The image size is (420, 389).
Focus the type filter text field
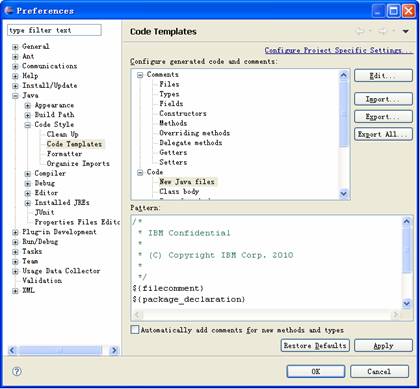pyautogui.click(x=54, y=30)
